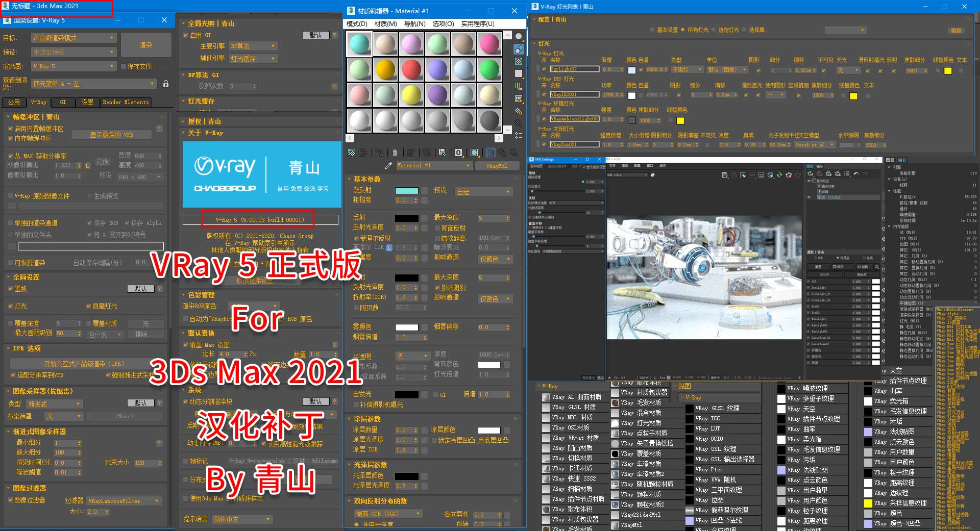The image size is (980, 531).
Task: Click the 刷新 button in V-Ray light lister
Action: [x=957, y=31]
